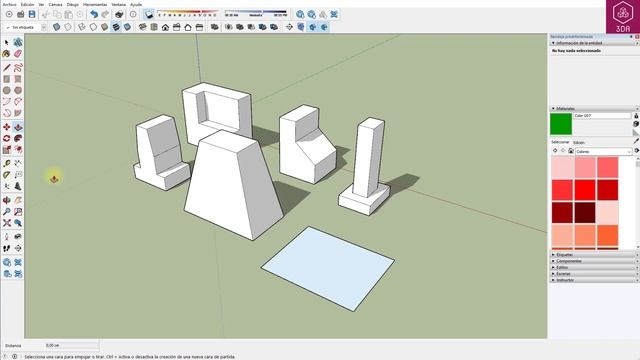640x360 pixels.
Task: Select the Zoom magnifier tool
Action: [x=7, y=212]
